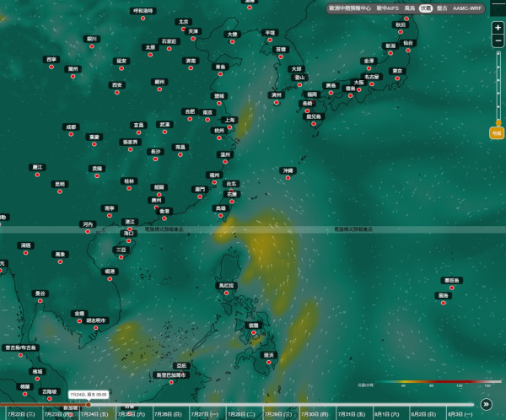
Task: Click the 大連 city marker
Action: pos(233,41)
